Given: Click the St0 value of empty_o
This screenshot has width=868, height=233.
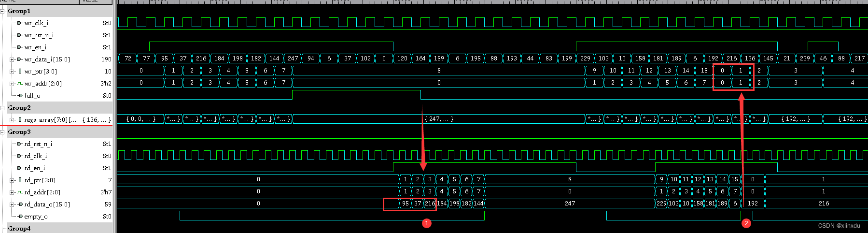Looking at the screenshot, I should [107, 216].
